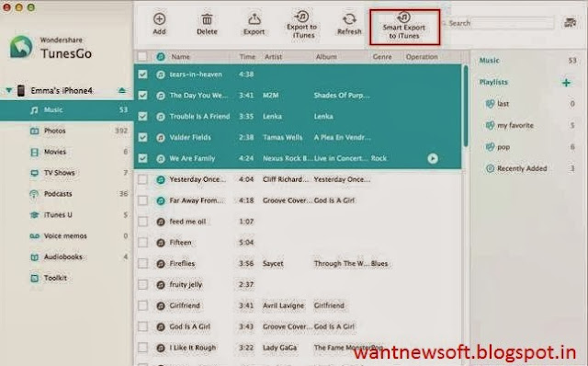The height and width of the screenshot is (366, 588).
Task: Open the Photos category in sidebar
Action: [55, 131]
